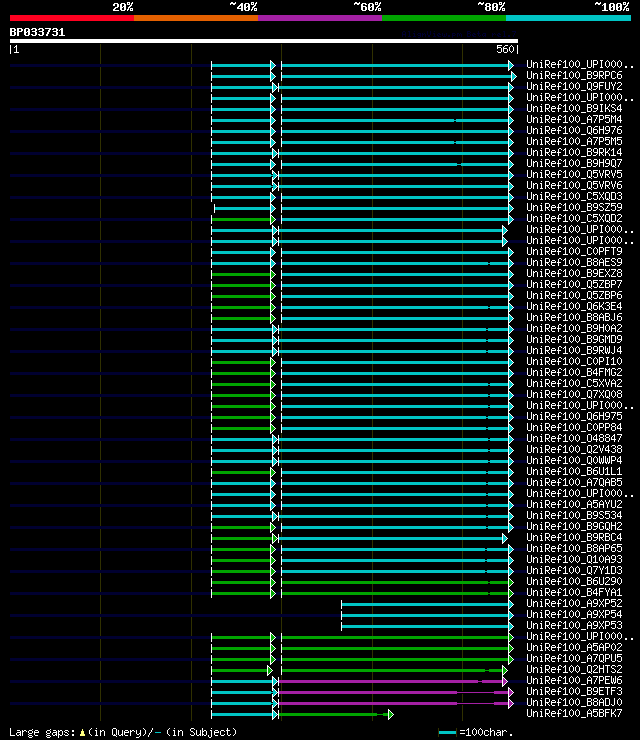The height and width of the screenshot is (740, 640).
Task: Choose hit UniRef100_A5AYU2
Action: click(x=574, y=504)
